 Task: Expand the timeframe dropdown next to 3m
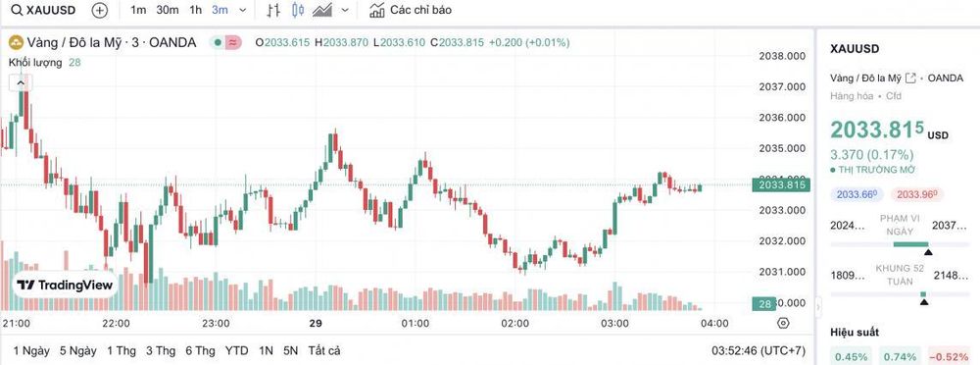[242, 10]
